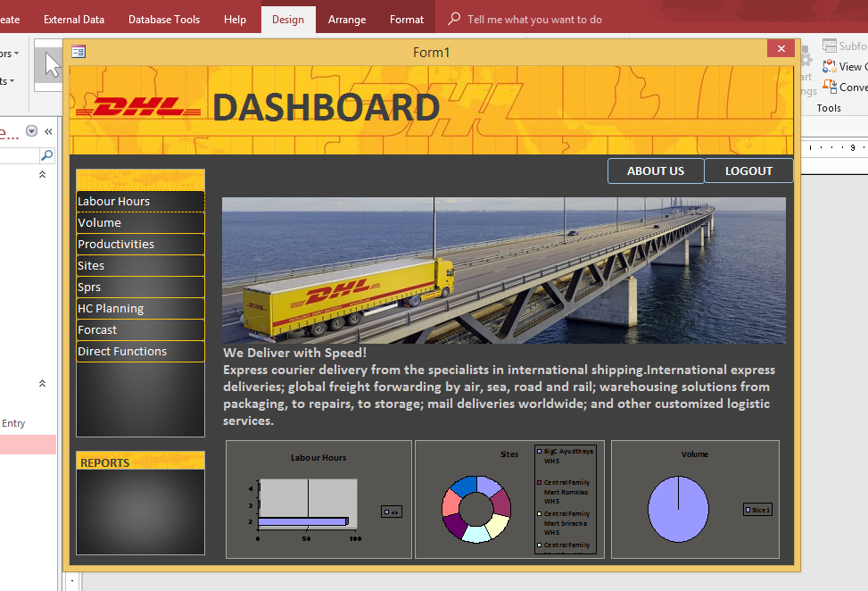Click the 'Tell me what you want to do' search box
868x591 pixels.
click(x=534, y=20)
